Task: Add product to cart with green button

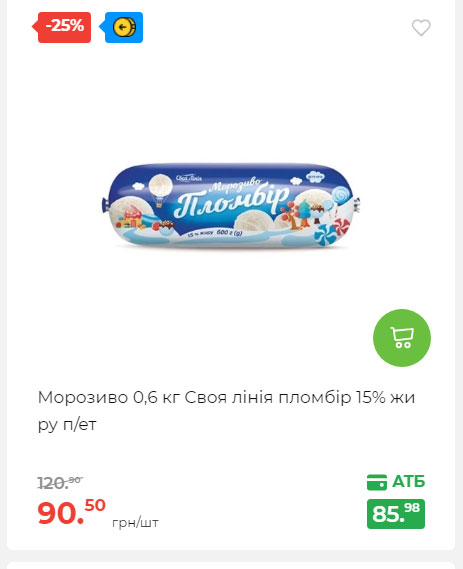Action: coord(402,338)
